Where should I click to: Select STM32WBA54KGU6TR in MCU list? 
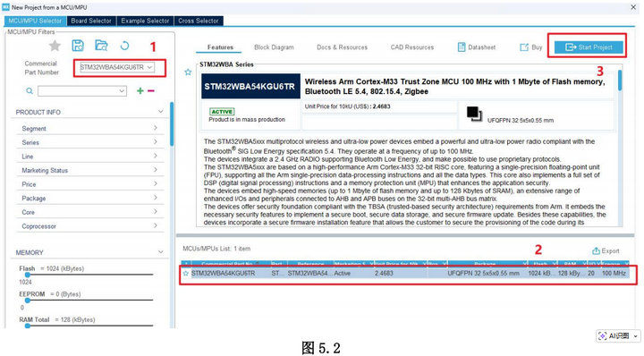[x=223, y=273]
